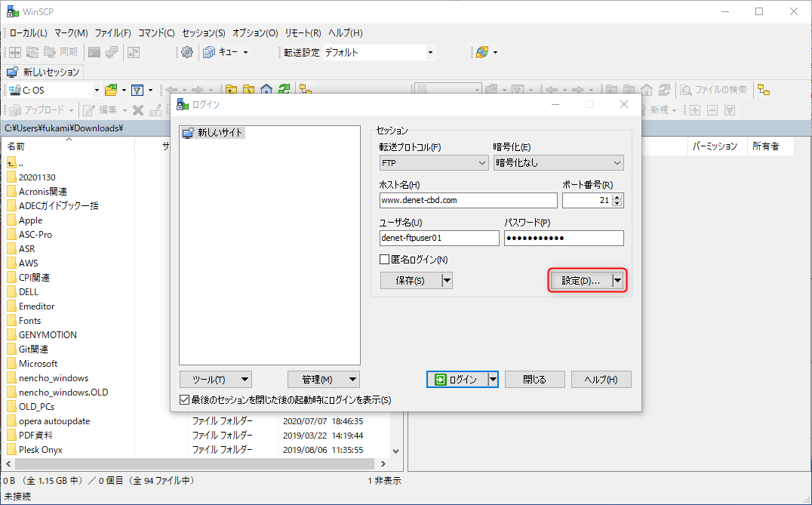Viewport: 812px width, 505px height.
Task: Expand the 保存(S) button dropdown arrow
Action: [446, 280]
